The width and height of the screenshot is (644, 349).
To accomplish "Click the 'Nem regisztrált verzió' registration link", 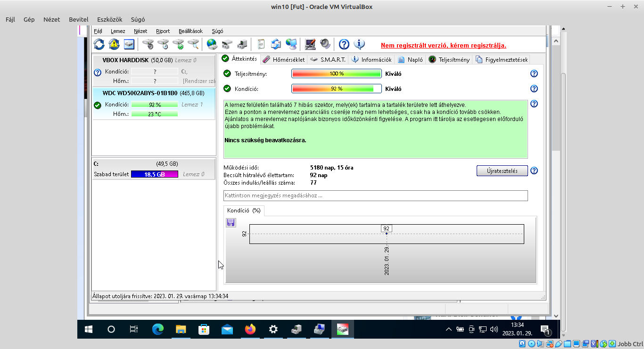I will point(444,46).
